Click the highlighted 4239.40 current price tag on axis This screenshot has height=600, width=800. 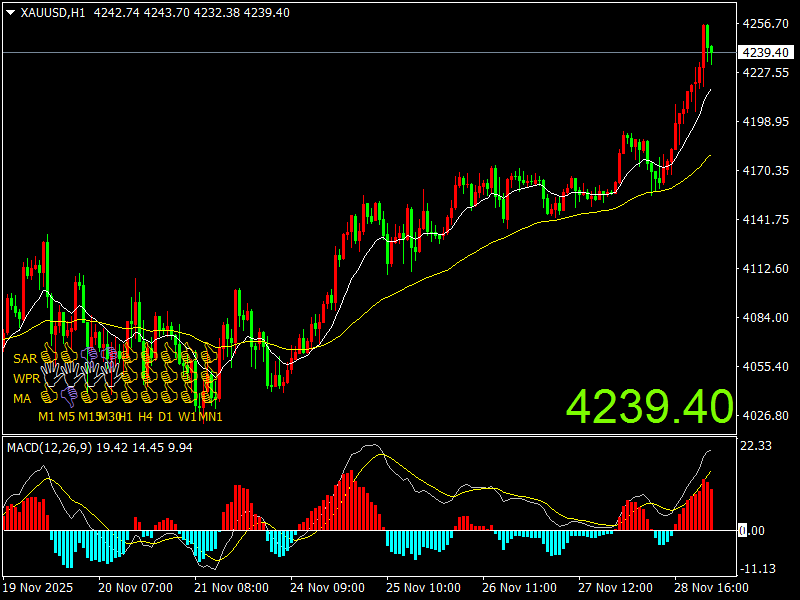(x=764, y=52)
